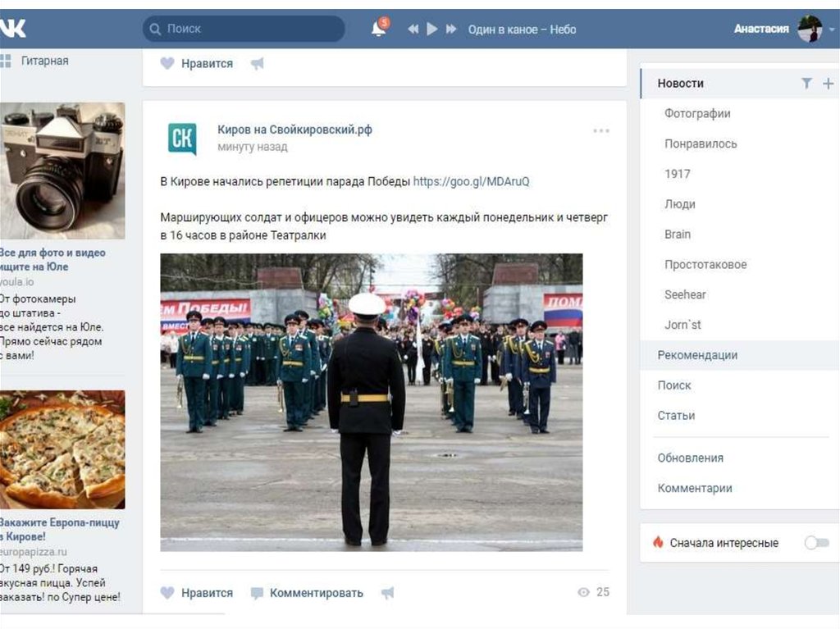Open Поиск in right sidebar
The width and height of the screenshot is (840, 629).
tap(674, 385)
